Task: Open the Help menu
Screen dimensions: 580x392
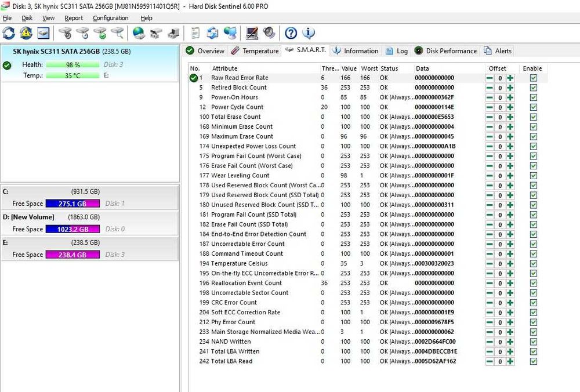Action: pyautogui.click(x=147, y=18)
